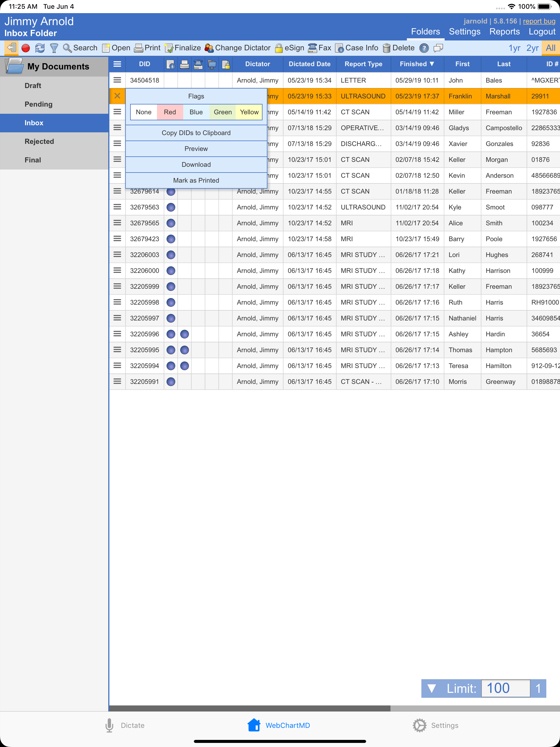Viewport: 560px width, 747px height.
Task: Click the back arrow toolbar icon
Action: click(11, 48)
